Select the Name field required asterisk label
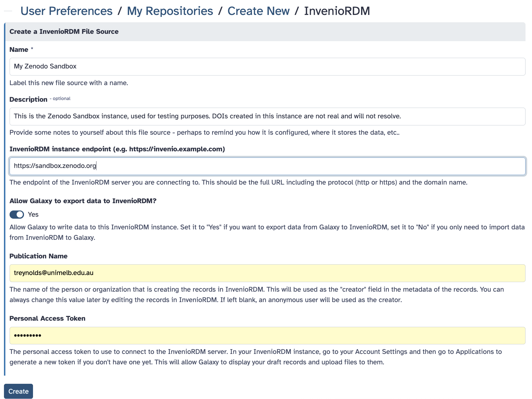Viewport: 532px width, 399px height. point(32,49)
